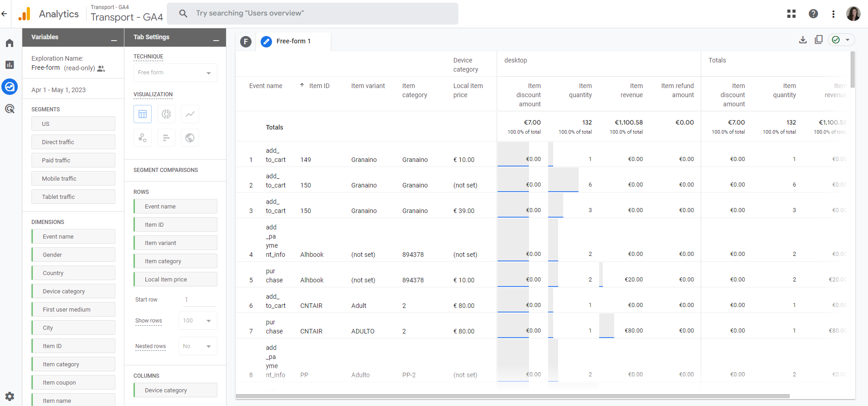Select the Item coupon dimension
The height and width of the screenshot is (406, 868).
point(73,382)
